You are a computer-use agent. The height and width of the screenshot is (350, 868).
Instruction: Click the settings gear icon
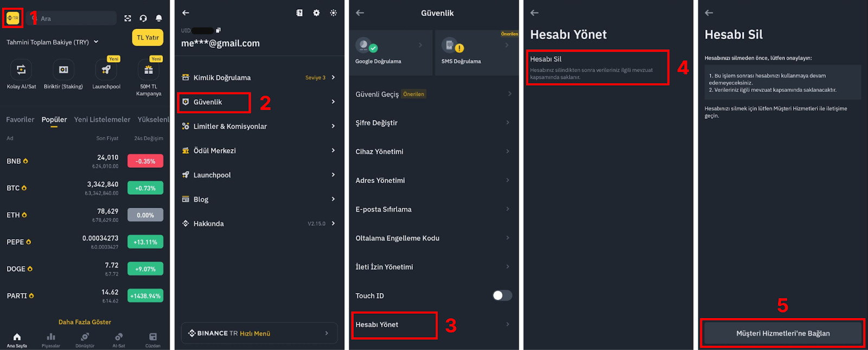click(x=317, y=13)
